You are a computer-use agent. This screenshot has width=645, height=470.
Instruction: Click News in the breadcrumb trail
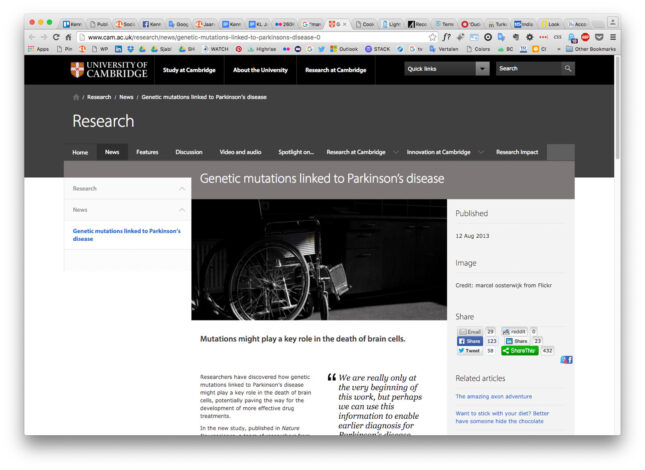[126, 97]
